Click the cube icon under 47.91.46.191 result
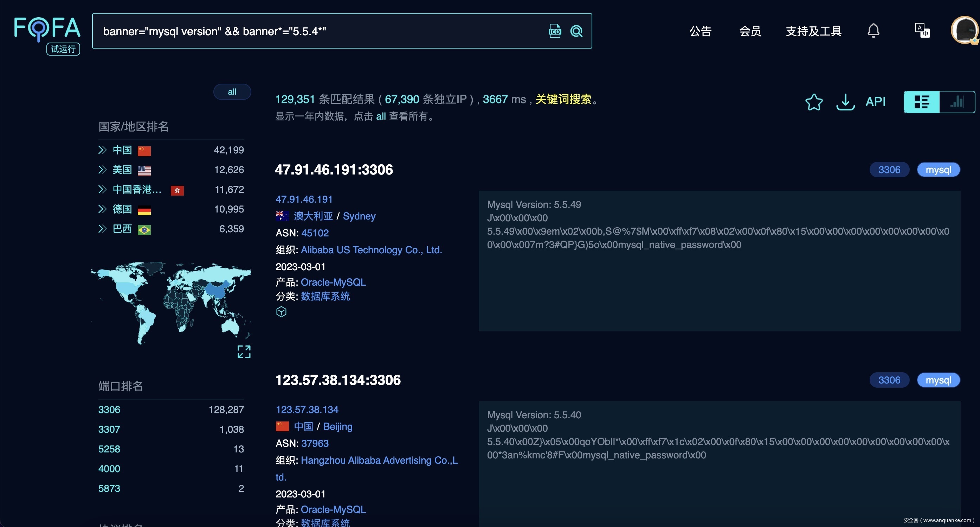The height and width of the screenshot is (527, 980). click(281, 312)
